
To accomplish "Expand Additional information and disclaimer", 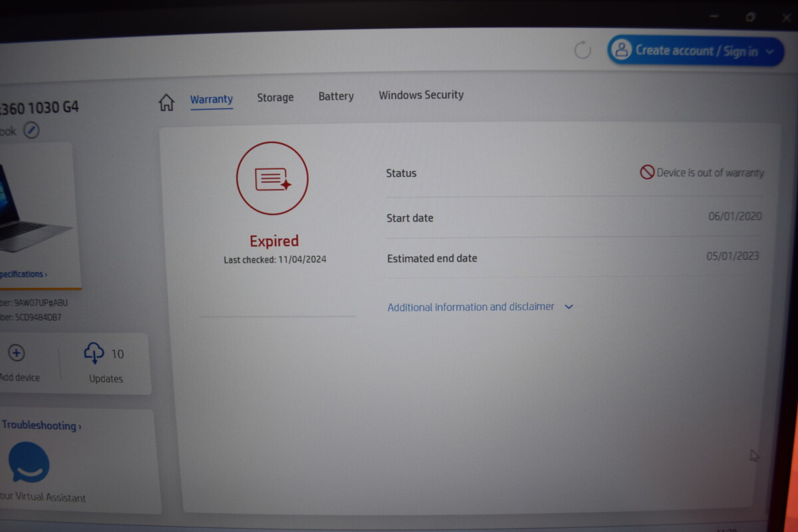I will click(569, 307).
